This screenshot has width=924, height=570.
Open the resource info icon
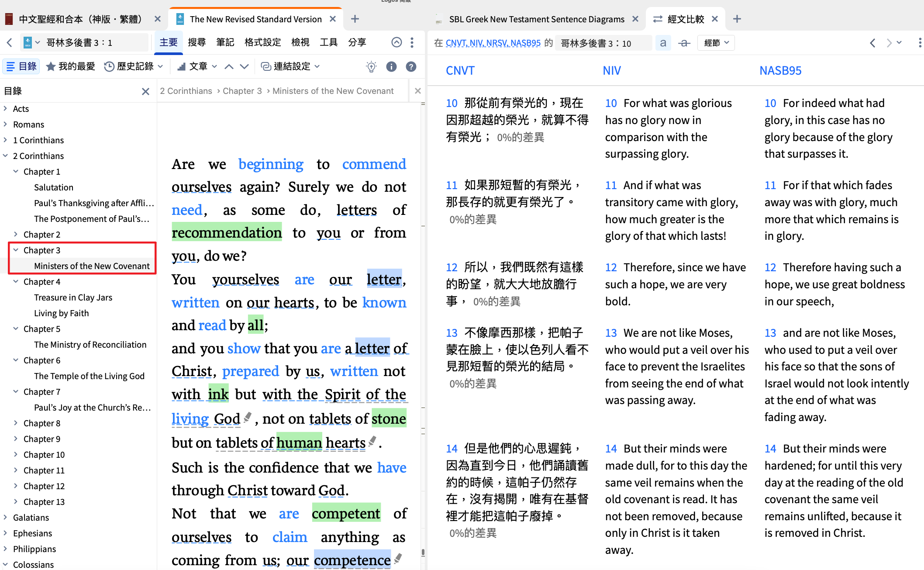[x=391, y=66]
